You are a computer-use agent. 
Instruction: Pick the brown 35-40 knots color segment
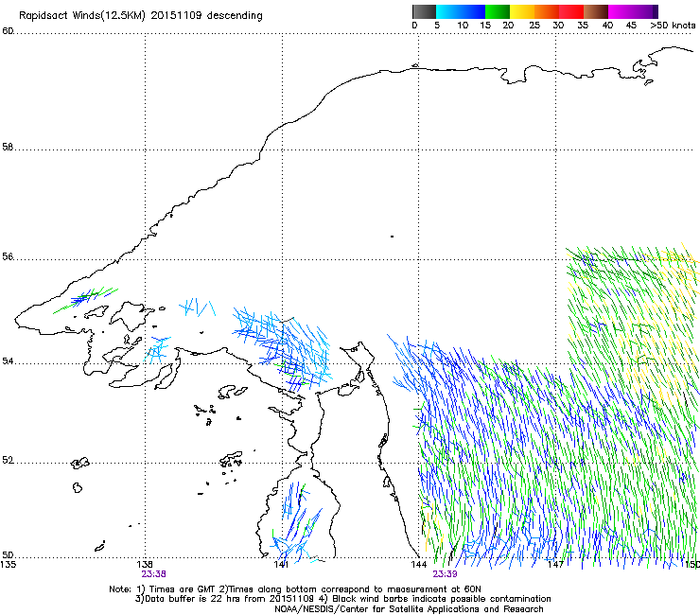click(596, 11)
